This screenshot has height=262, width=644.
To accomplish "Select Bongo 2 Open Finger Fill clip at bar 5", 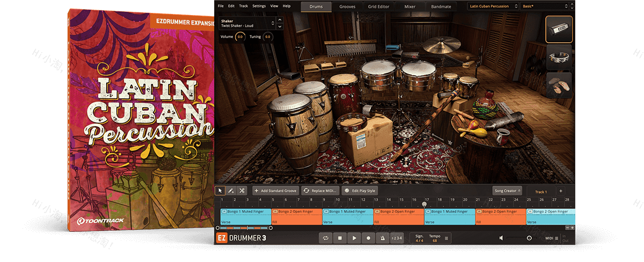I will (x=297, y=217).
